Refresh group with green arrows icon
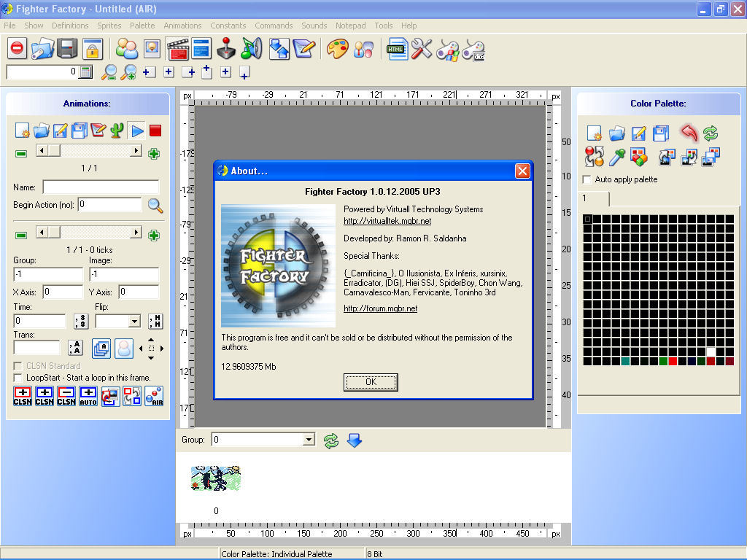 click(x=331, y=440)
